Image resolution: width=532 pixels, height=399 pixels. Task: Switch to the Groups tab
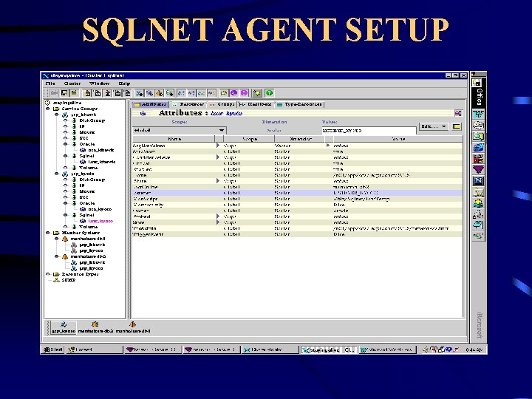coord(222,104)
